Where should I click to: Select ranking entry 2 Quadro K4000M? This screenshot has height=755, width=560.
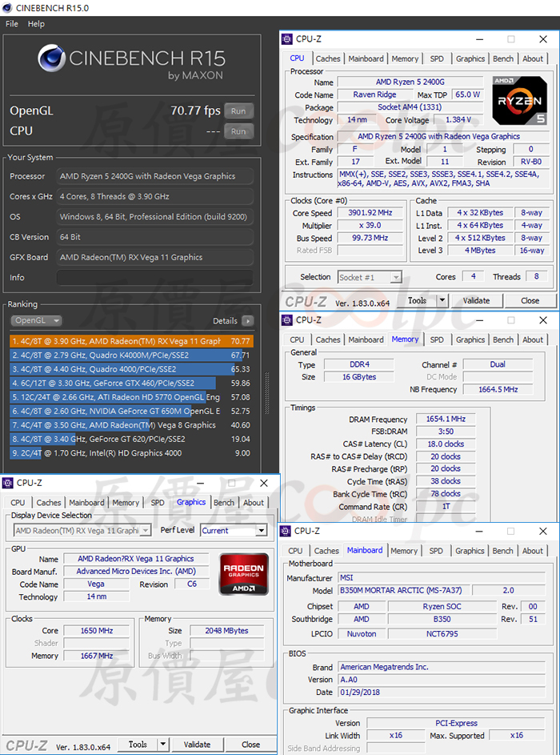[131, 355]
